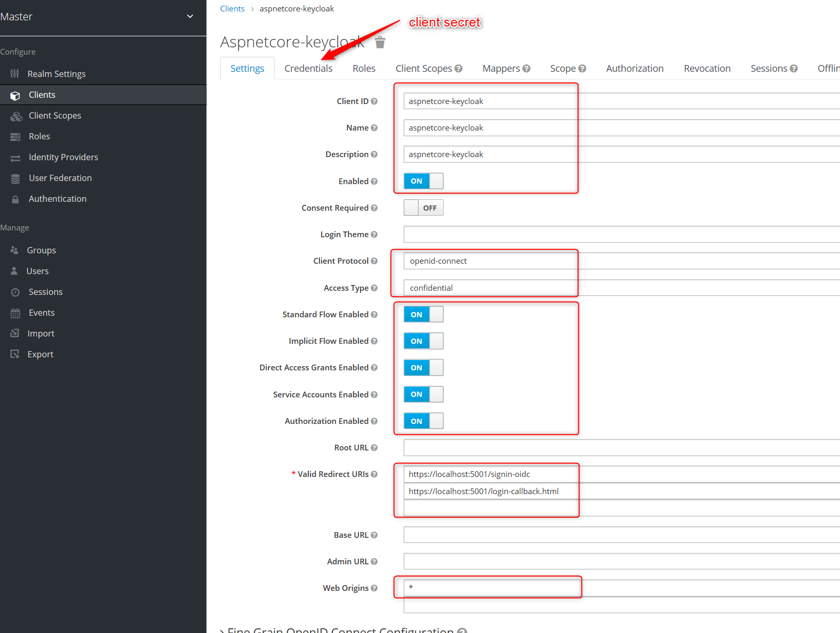Click the Sessions clock icon
Screen dimensions: 840x633
[16, 292]
